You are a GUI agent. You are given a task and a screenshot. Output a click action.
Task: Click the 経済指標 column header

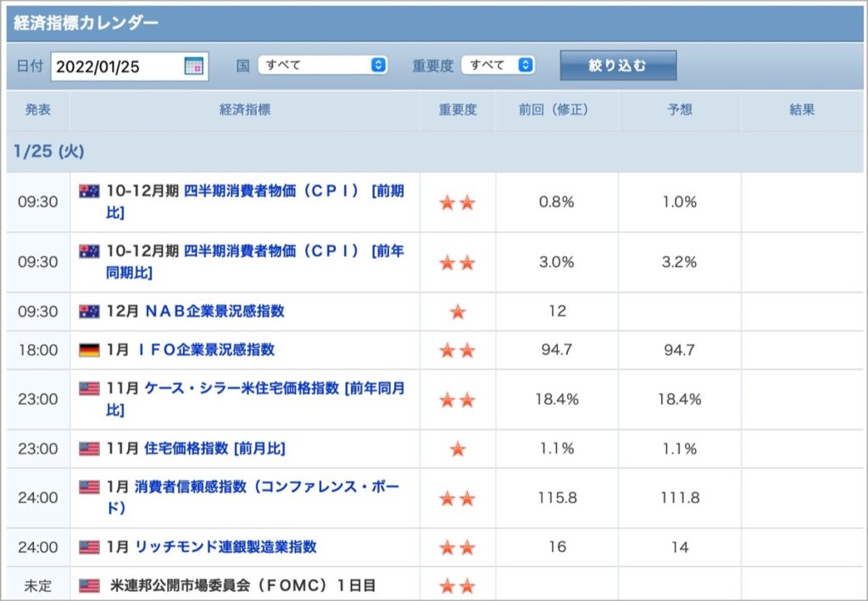tap(245, 109)
